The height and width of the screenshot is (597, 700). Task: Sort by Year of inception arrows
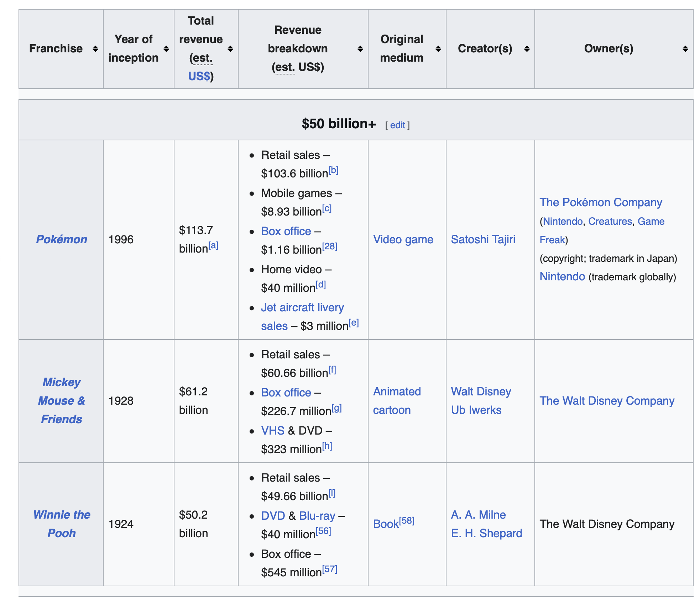[x=166, y=49]
